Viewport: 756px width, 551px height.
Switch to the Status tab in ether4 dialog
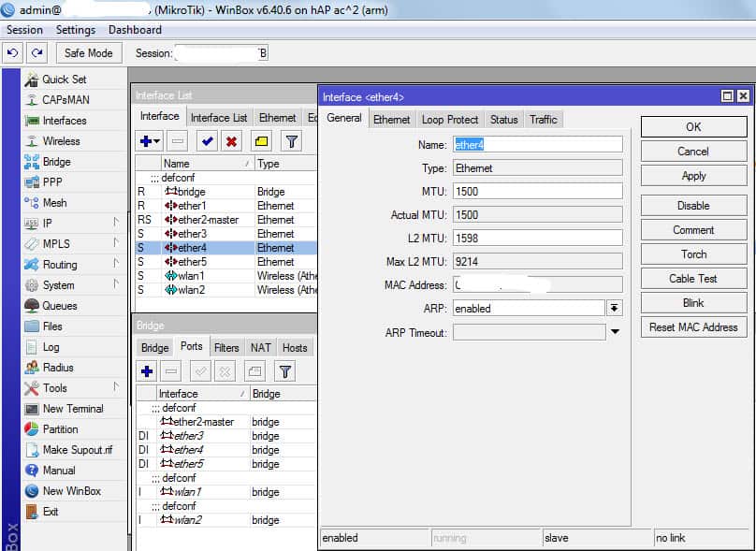(x=503, y=120)
